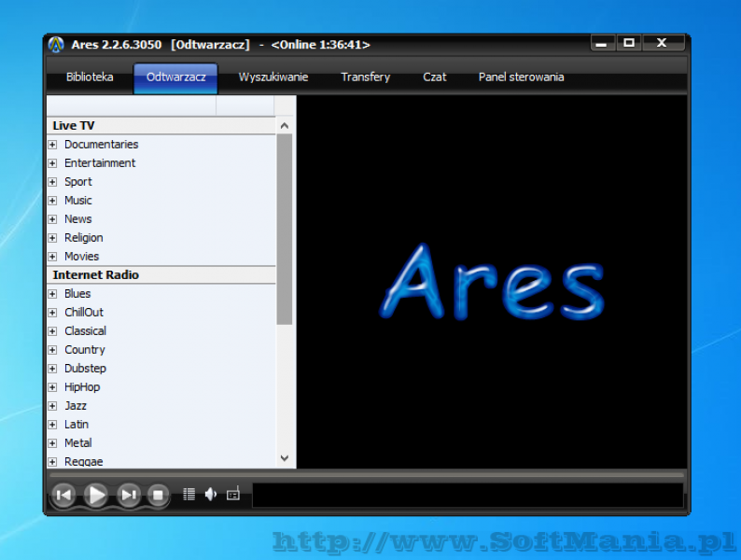Image resolution: width=741 pixels, height=560 pixels.
Task: Expand the Entertainment category
Action: (52, 163)
